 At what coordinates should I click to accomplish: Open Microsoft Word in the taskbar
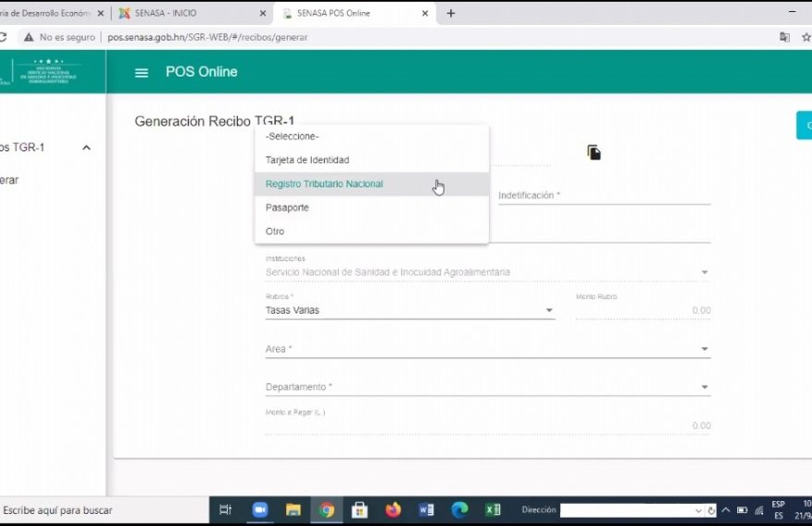[x=426, y=509]
